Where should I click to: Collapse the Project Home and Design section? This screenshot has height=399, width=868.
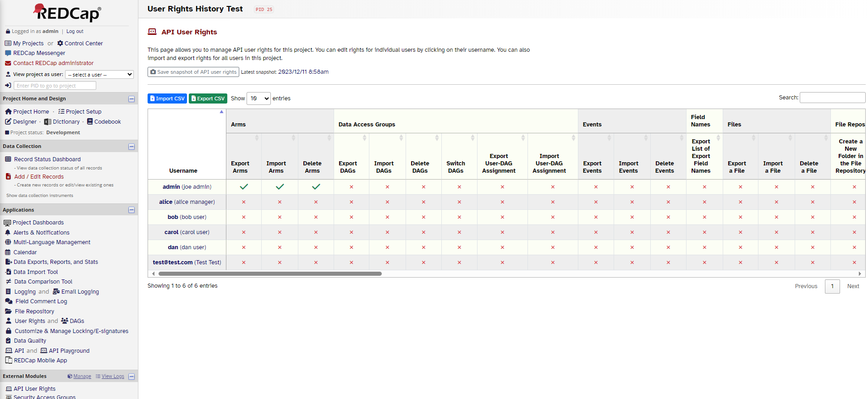(132, 99)
